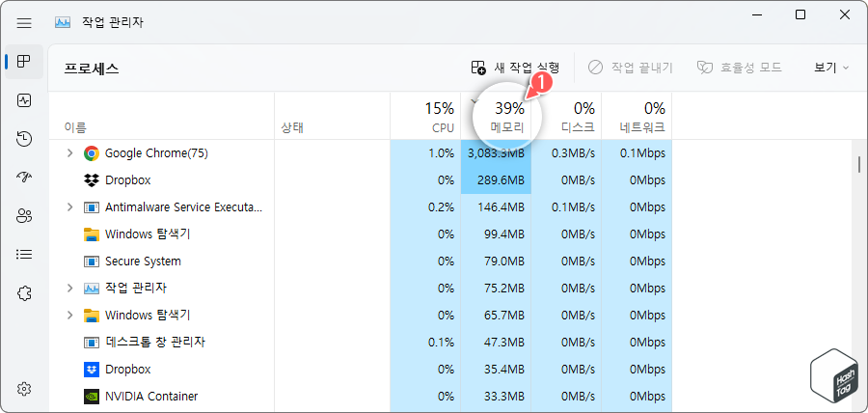Click the 1.0% CPU cell
Image resolution: width=868 pixels, height=413 pixels.
[x=425, y=153]
